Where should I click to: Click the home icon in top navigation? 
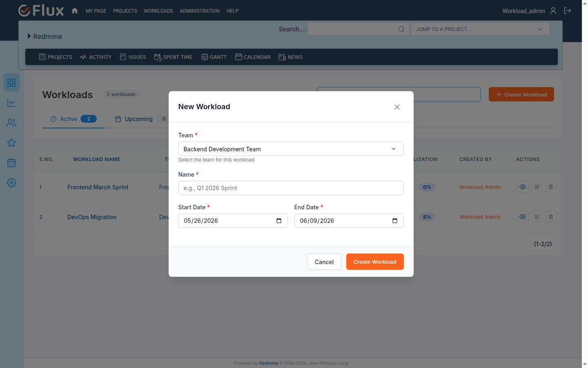tap(75, 11)
